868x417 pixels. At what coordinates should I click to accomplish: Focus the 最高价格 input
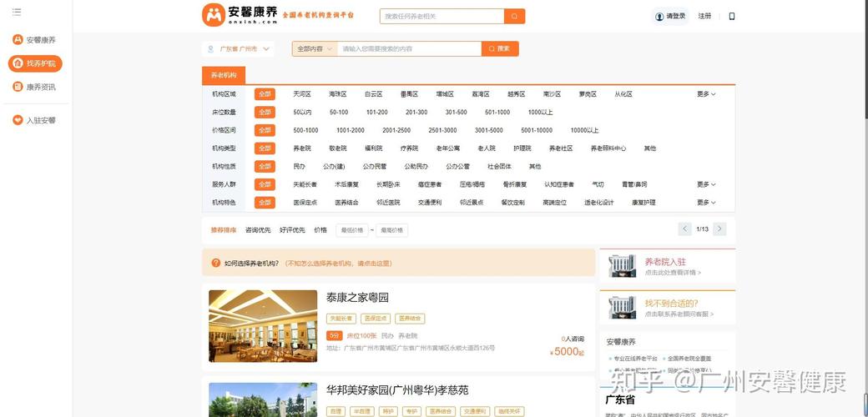tap(392, 230)
